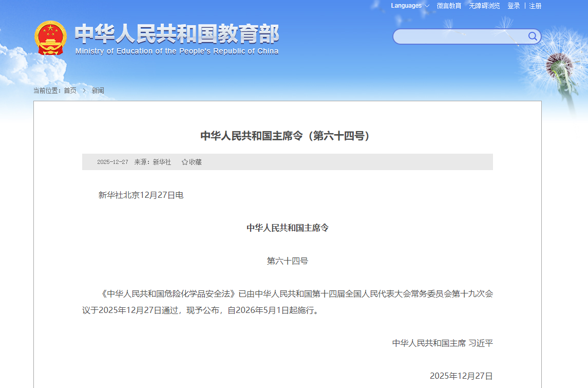
Task: Enable 无障碍浏览 accessibility mode
Action: (484, 6)
